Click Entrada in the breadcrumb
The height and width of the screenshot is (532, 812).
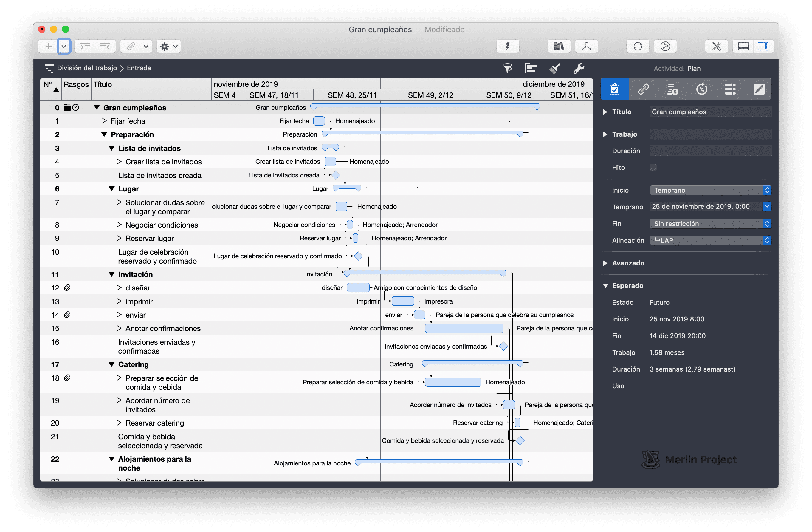pos(139,68)
